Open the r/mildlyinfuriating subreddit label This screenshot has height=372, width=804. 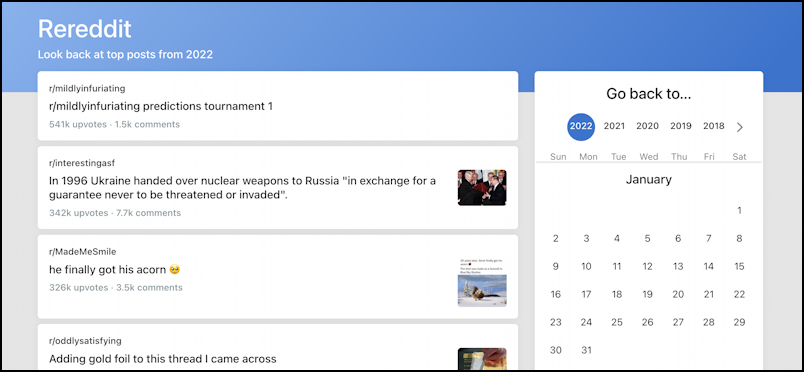click(x=87, y=89)
